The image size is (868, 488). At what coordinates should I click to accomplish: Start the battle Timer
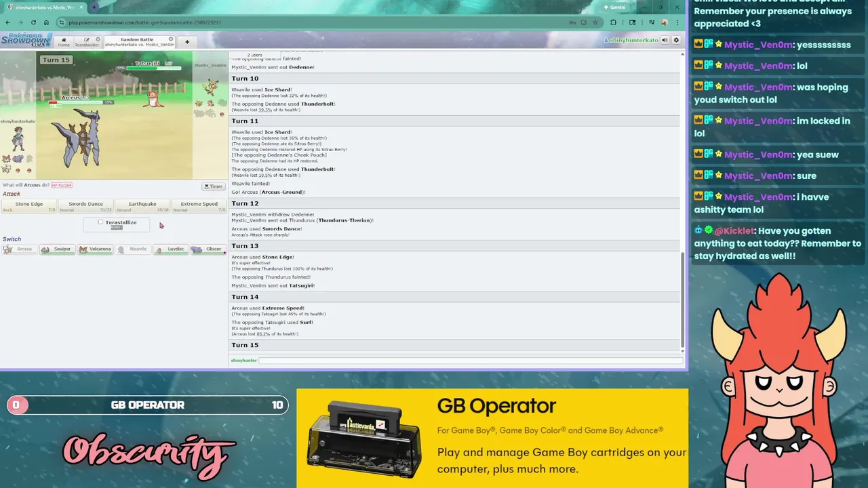pos(213,186)
